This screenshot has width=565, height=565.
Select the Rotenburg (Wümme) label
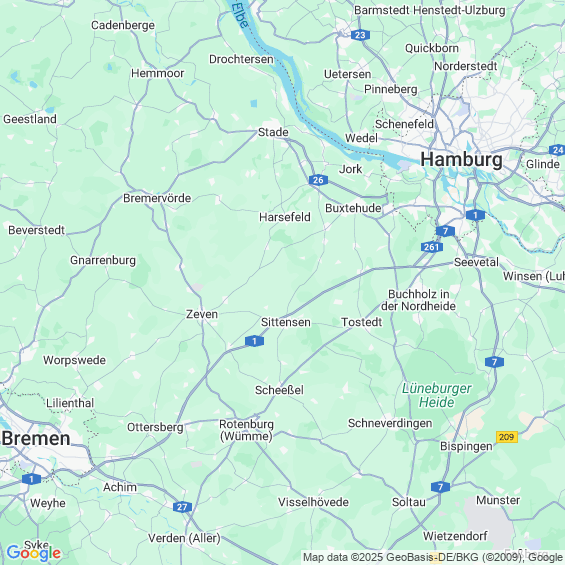point(246,430)
